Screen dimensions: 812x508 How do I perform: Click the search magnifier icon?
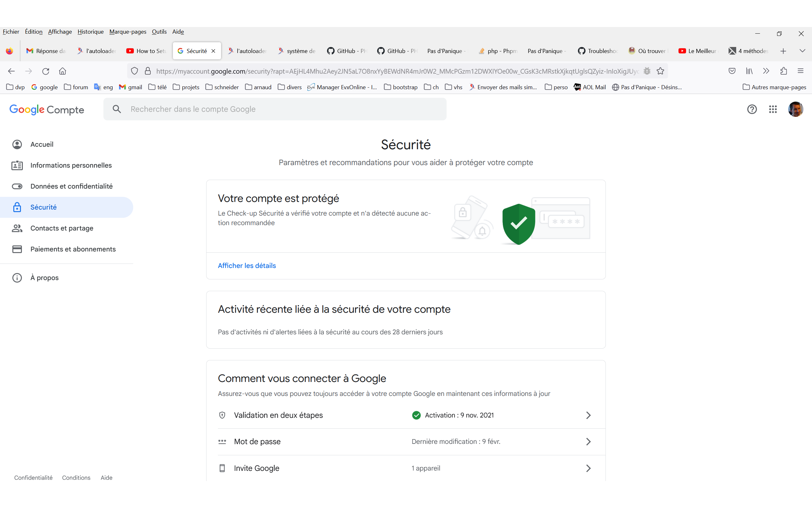[117, 109]
